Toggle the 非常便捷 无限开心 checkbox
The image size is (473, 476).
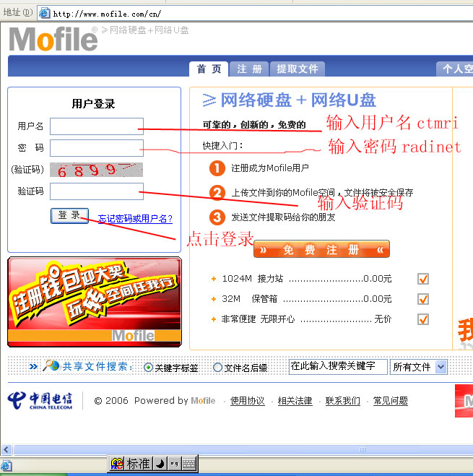pos(423,319)
